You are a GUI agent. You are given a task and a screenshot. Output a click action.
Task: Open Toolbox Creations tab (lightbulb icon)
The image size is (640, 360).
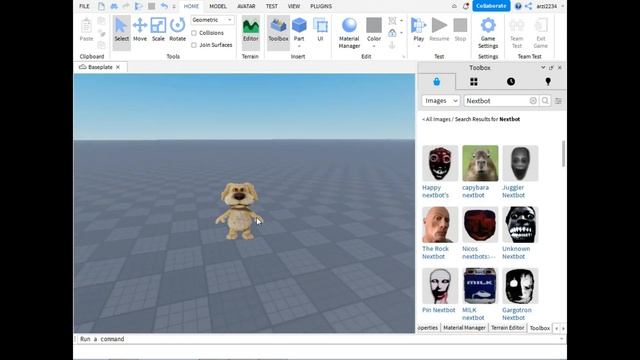pyautogui.click(x=548, y=82)
